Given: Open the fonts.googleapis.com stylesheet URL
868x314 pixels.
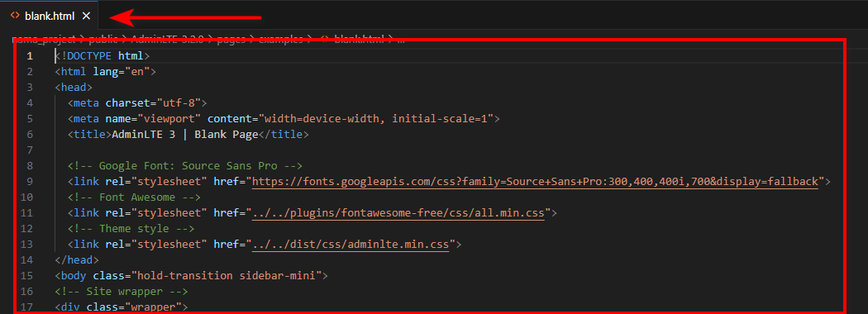Looking at the screenshot, I should 535,182.
